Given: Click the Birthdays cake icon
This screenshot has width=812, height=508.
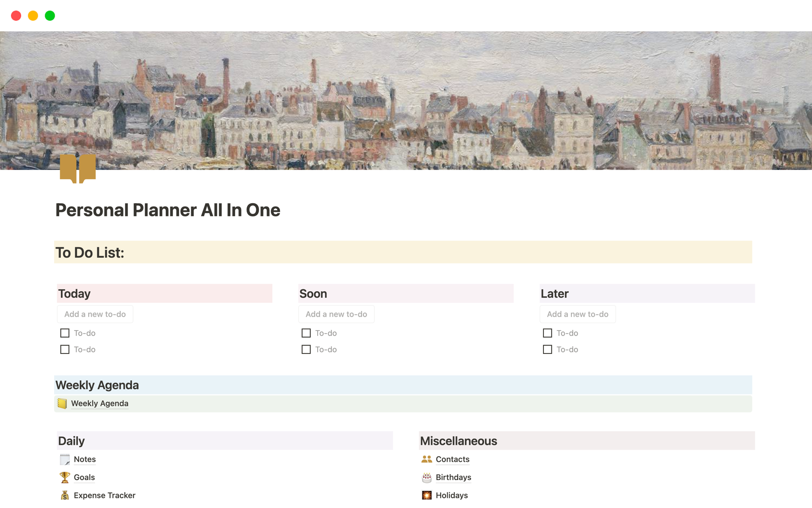Looking at the screenshot, I should click(x=426, y=478).
